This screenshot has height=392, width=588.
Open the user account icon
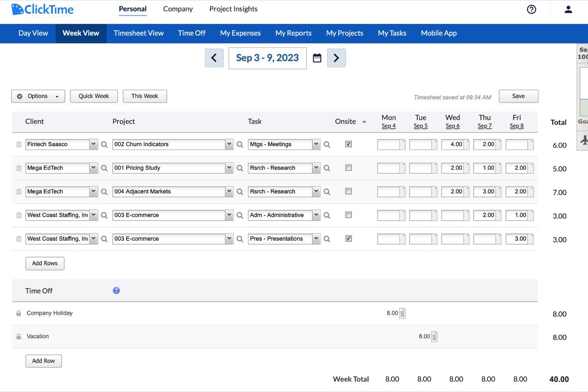pos(568,9)
